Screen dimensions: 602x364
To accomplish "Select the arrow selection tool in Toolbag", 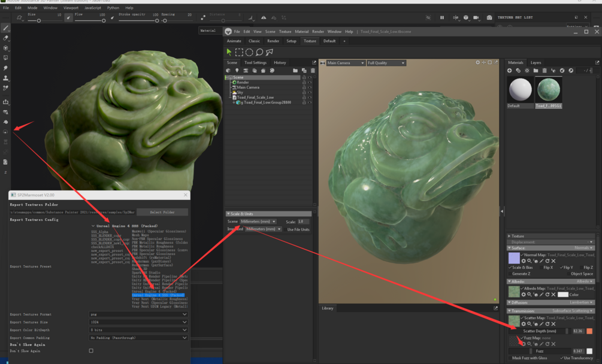I will pos(229,51).
